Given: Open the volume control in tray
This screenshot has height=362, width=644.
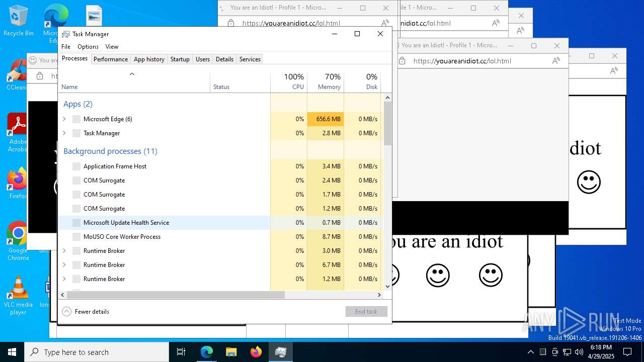Looking at the screenshot, I should pos(579,352).
